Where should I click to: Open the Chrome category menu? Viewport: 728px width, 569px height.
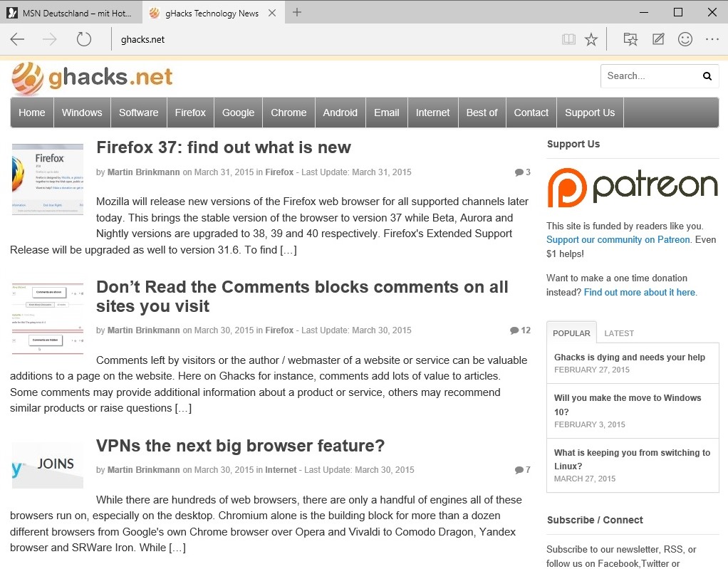click(x=288, y=113)
